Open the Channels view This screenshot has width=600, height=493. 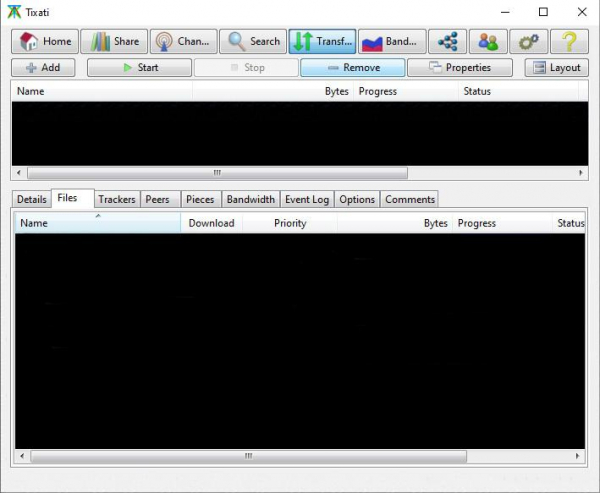184,41
